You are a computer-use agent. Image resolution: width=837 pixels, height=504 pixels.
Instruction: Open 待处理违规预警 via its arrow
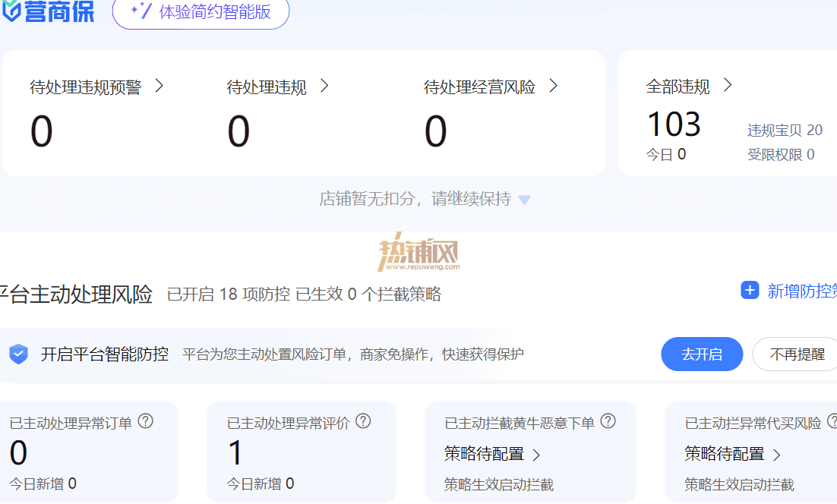pyautogui.click(x=159, y=86)
